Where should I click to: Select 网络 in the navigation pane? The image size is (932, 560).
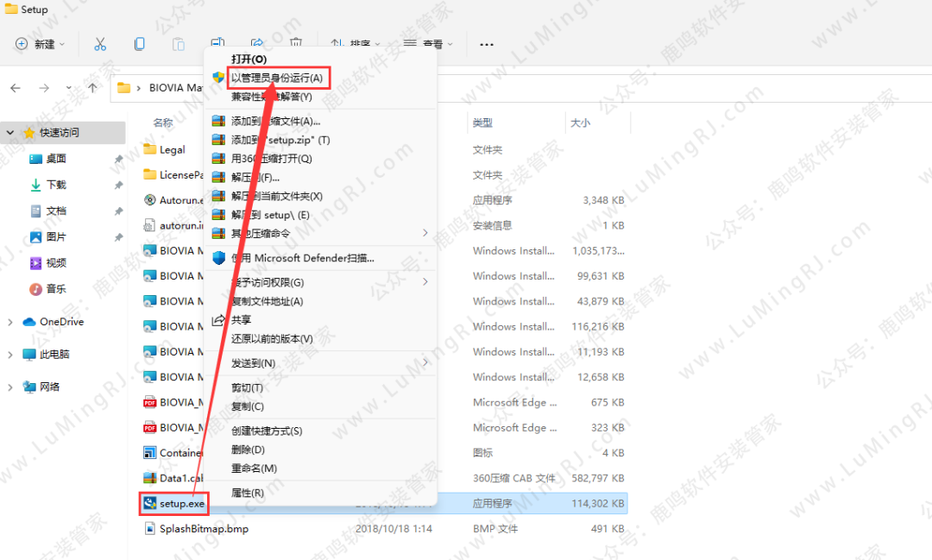49,387
